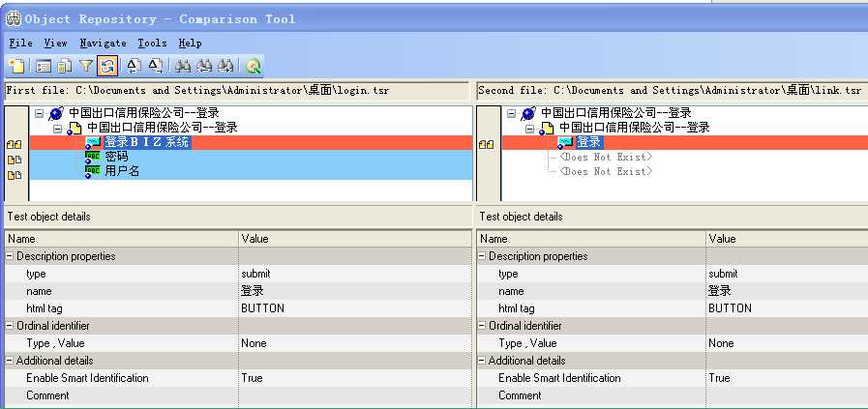
Task: Click the magnifier toolbar icon after binoculars
Action: point(253,67)
